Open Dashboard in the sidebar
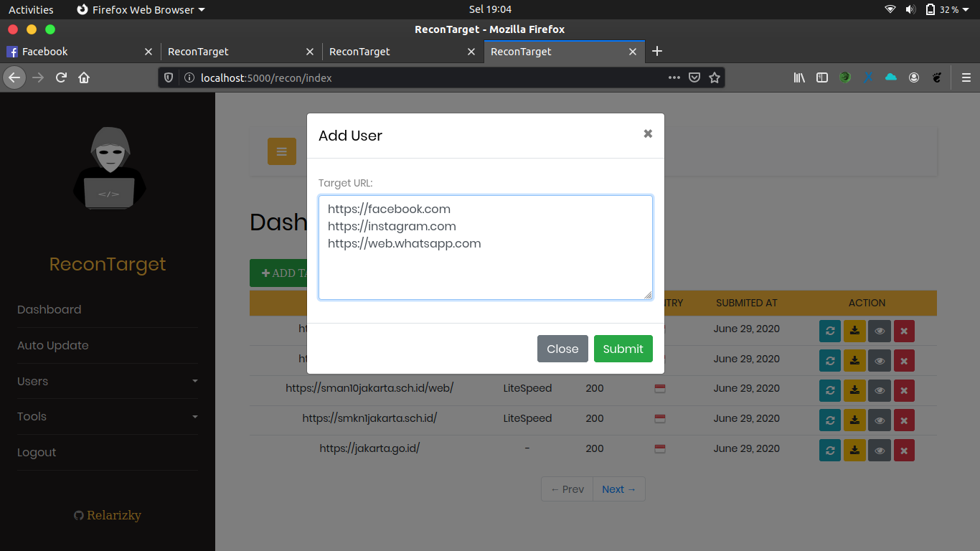 tap(50, 309)
